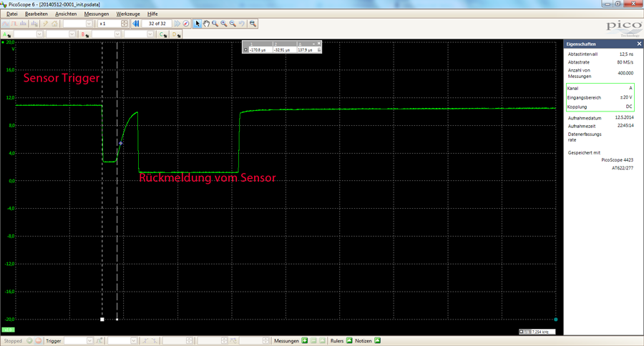Open the Trigger mode dropdown
The height and width of the screenshot is (346, 644).
coord(90,341)
